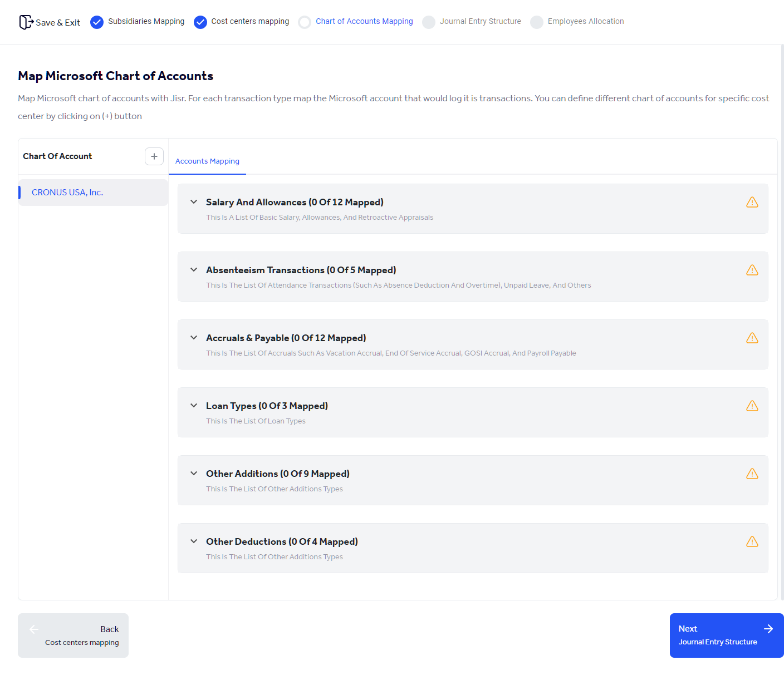
Task: Open the Journal Entry Structure step
Action: tap(429, 22)
